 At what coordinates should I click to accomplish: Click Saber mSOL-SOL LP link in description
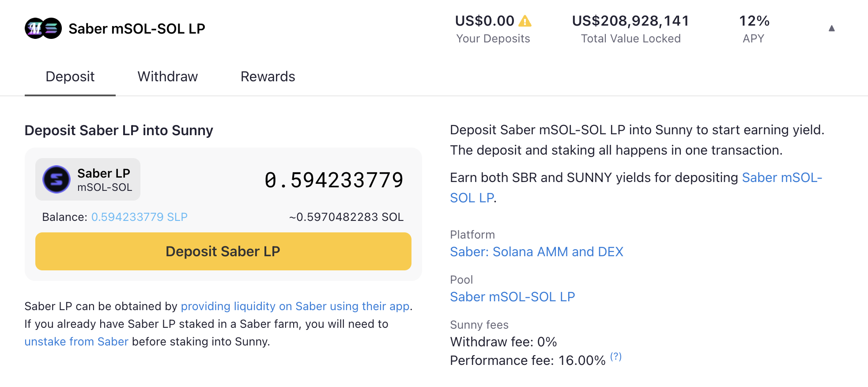[x=636, y=187]
